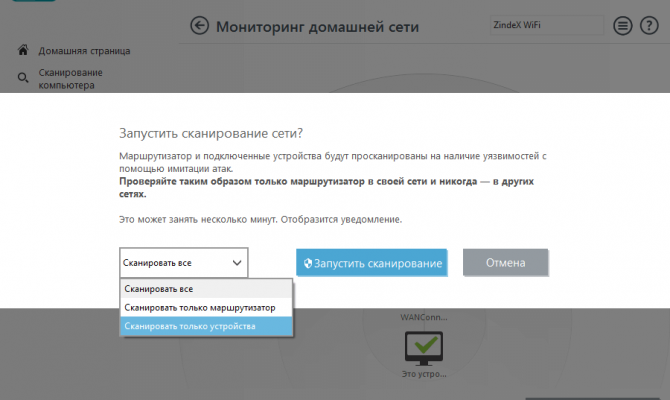670x400 pixels.
Task: Open help via the question mark icon
Action: tap(649, 26)
